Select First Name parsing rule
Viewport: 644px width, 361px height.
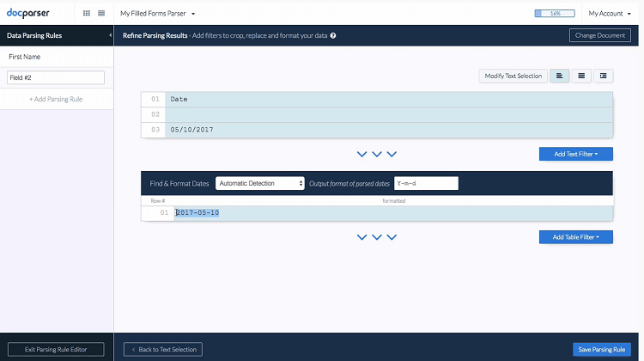57,57
